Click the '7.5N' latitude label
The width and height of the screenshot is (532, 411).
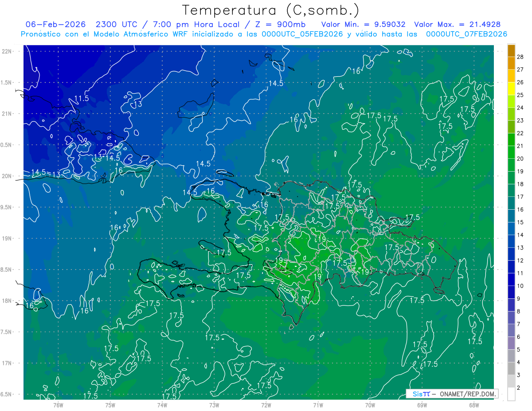coord(7,332)
